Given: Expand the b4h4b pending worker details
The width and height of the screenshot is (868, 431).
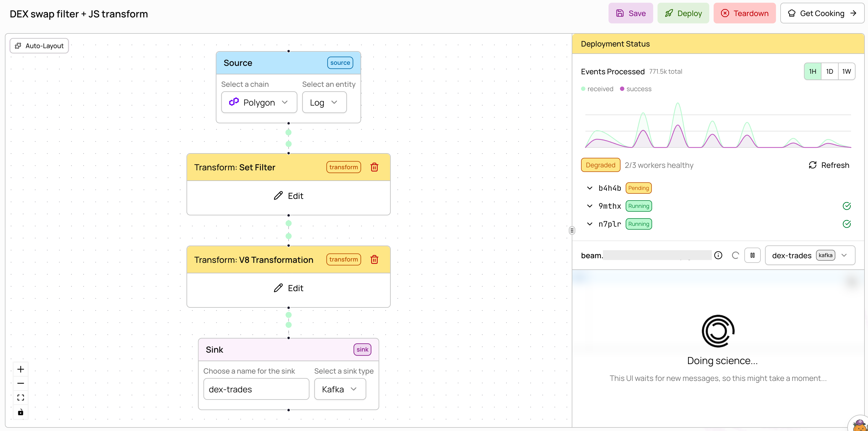Looking at the screenshot, I should (x=589, y=188).
